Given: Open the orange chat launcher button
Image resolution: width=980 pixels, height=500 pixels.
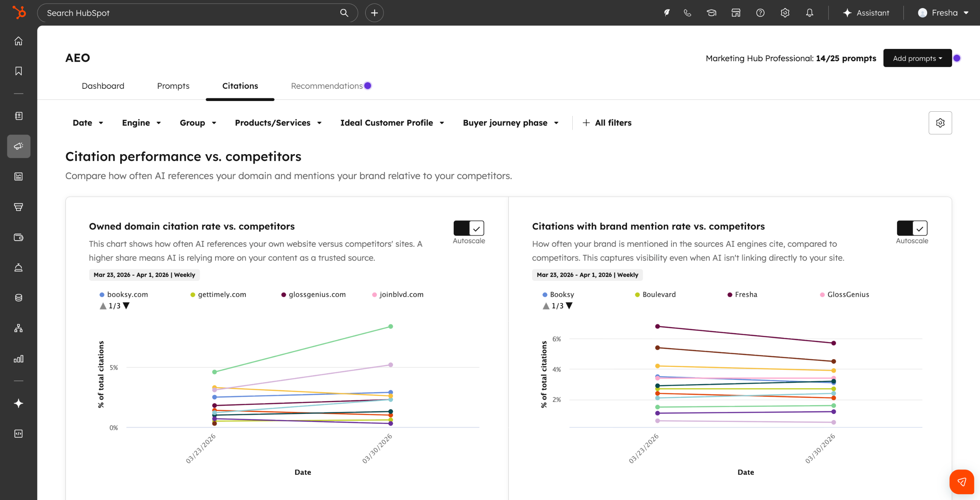Looking at the screenshot, I should 962,482.
